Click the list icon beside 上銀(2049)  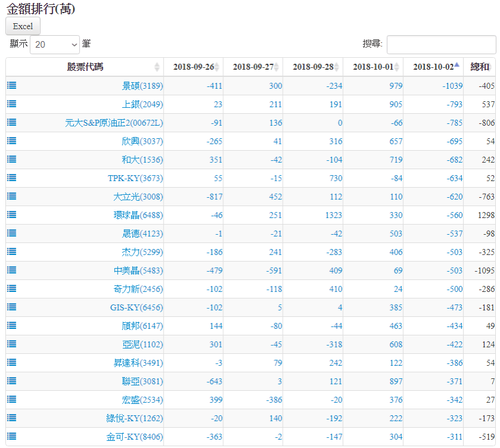[11, 104]
